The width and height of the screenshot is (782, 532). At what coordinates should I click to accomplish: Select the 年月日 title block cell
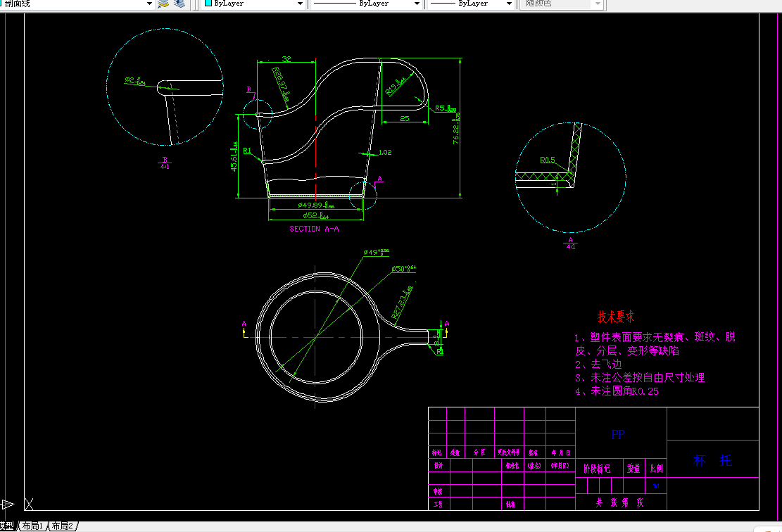[561, 452]
